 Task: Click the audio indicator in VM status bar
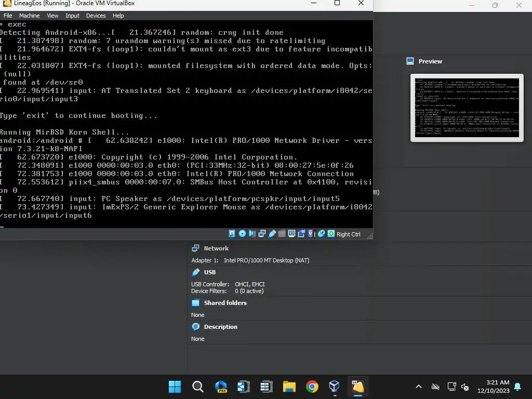(252, 234)
